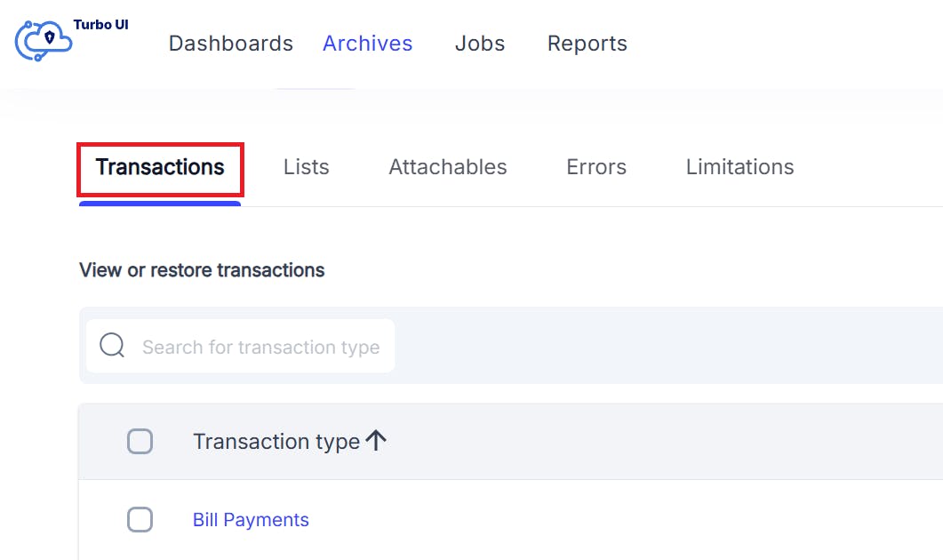This screenshot has height=560, width=943.
Task: Click the sort ascending arrow icon
Action: pos(376,440)
